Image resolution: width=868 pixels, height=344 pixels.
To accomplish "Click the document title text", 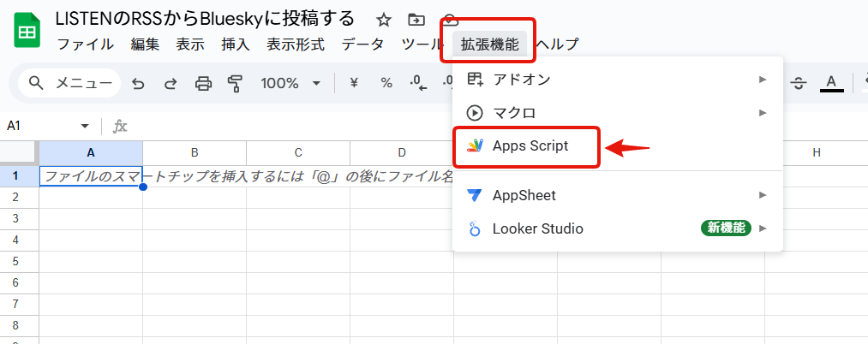I will point(205,20).
